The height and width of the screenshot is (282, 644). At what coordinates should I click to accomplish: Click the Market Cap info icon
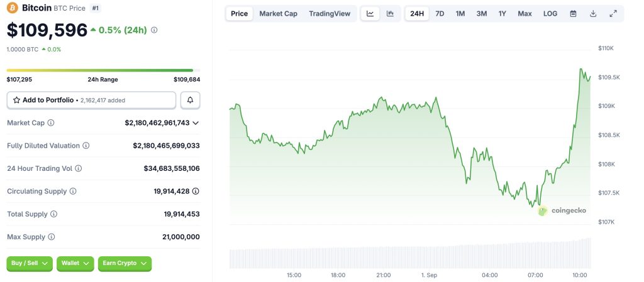pyautogui.click(x=51, y=123)
